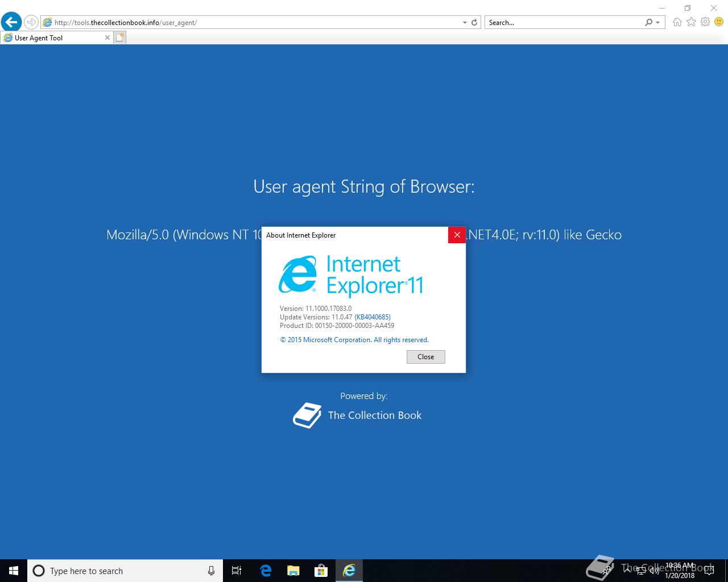This screenshot has width=728, height=582.
Task: Click The Collection Book logo icon
Action: point(307,415)
